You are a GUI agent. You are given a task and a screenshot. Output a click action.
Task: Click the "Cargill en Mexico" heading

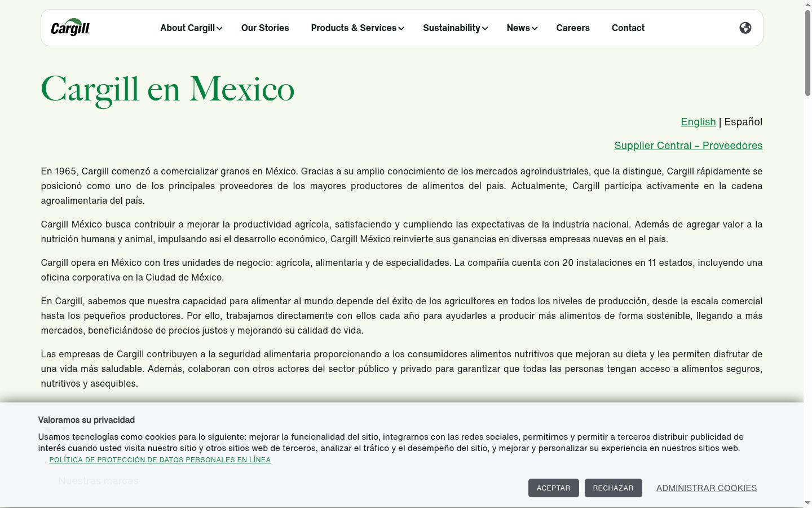(167, 89)
